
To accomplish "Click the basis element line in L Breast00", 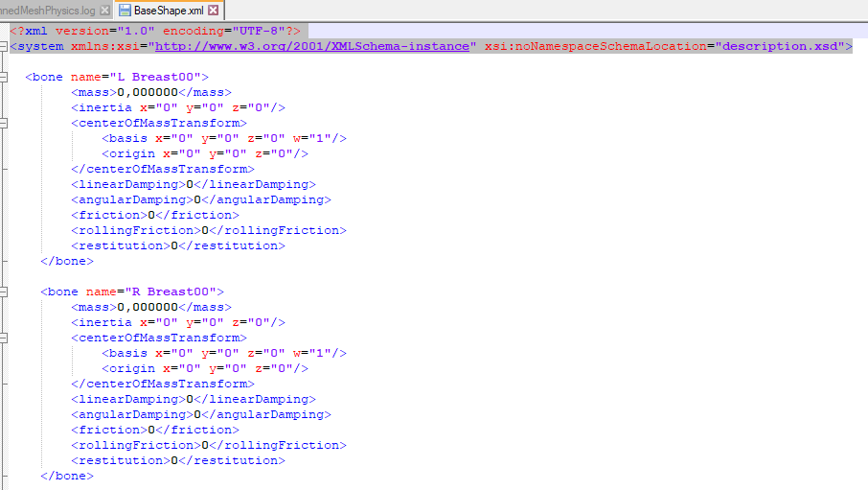I will coord(223,138).
